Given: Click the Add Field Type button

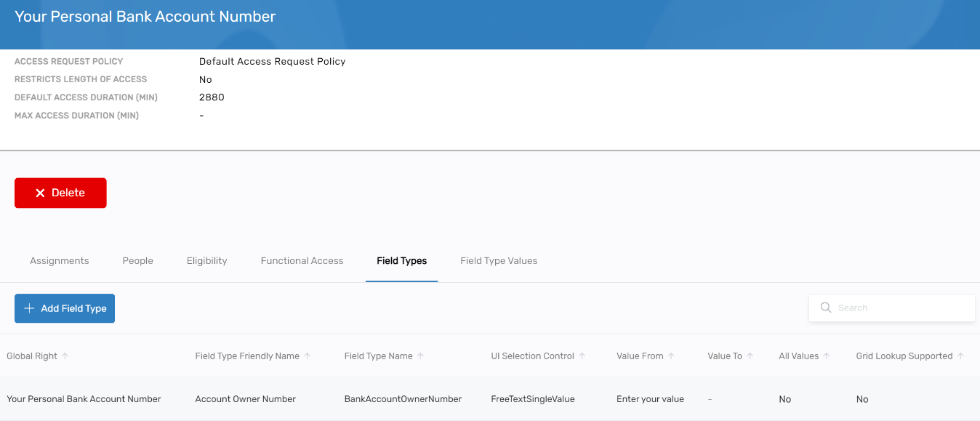Looking at the screenshot, I should [x=64, y=308].
